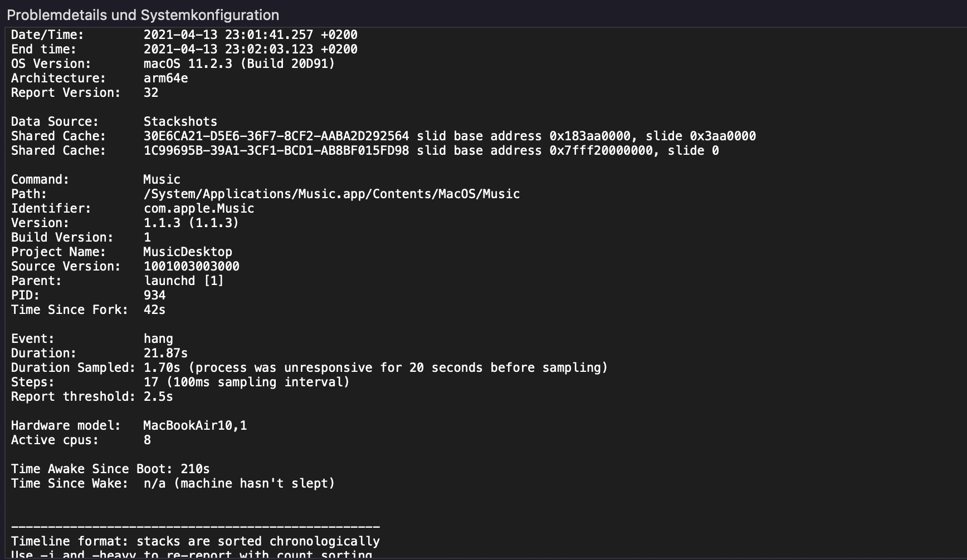967x560 pixels.
Task: Click the PID value 934
Action: point(154,296)
